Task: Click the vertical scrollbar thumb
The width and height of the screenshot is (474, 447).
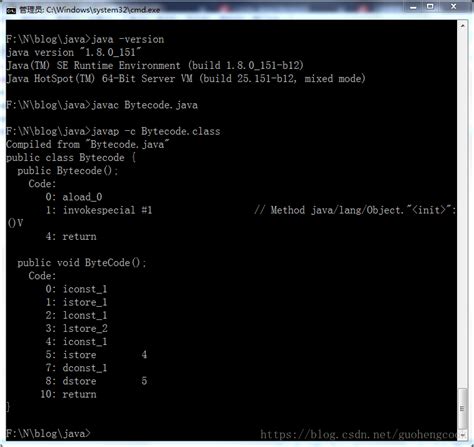Action: (462, 408)
